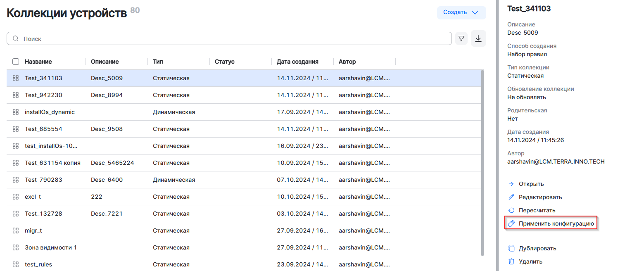The height and width of the screenshot is (271, 644).
Task: Click the recalculate icon beside Пересчитать
Action: click(511, 210)
